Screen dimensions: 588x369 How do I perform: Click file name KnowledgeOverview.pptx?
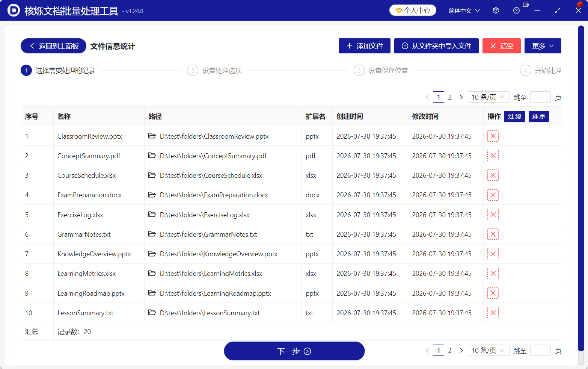[x=94, y=254]
